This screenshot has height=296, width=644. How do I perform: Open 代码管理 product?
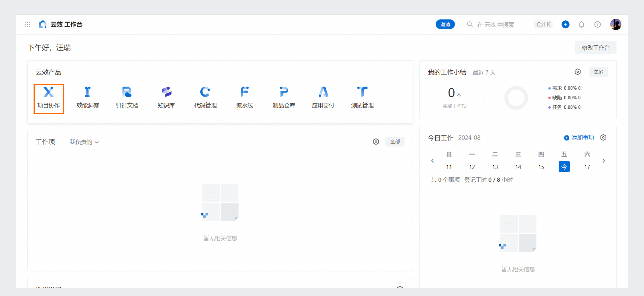[x=205, y=98]
